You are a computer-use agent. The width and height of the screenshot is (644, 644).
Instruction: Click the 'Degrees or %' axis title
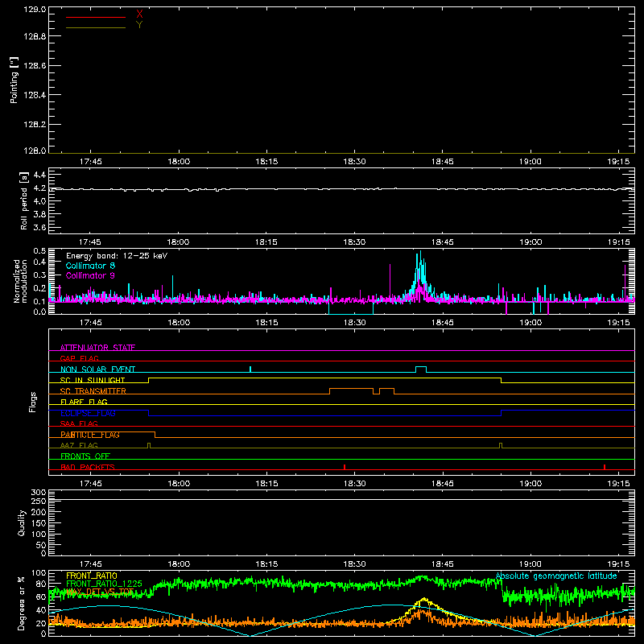(x=22, y=603)
